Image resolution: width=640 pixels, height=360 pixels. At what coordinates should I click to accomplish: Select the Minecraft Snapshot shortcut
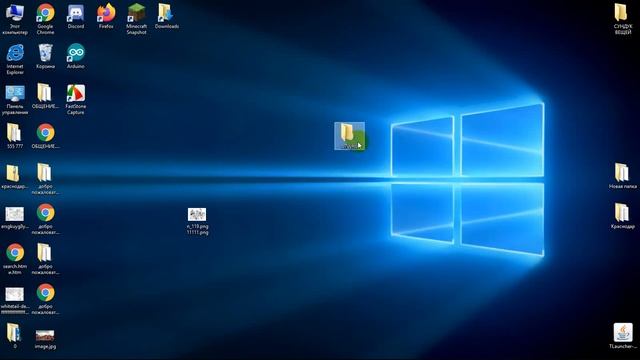tap(136, 19)
